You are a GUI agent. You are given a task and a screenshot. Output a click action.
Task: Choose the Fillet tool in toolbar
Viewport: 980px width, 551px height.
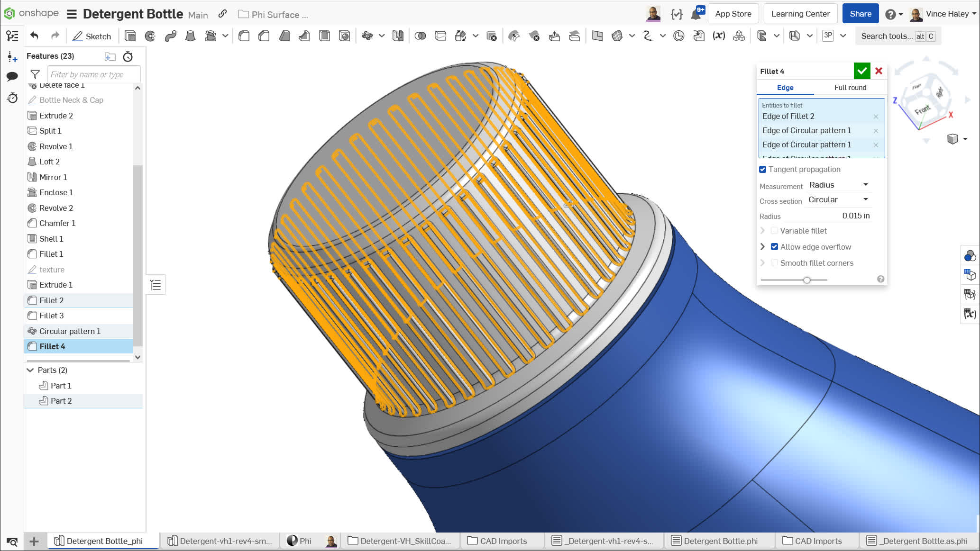pyautogui.click(x=244, y=36)
